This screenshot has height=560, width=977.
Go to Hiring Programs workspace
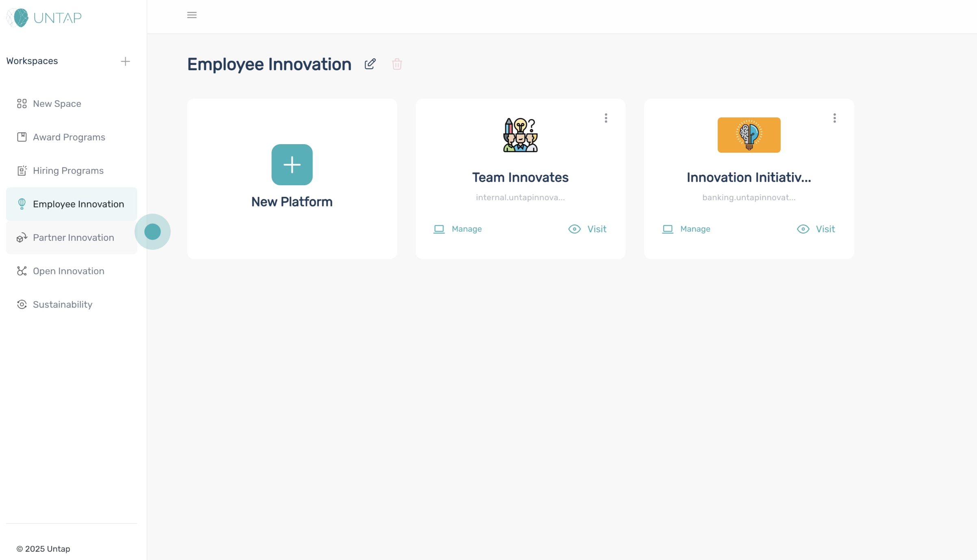click(x=68, y=171)
